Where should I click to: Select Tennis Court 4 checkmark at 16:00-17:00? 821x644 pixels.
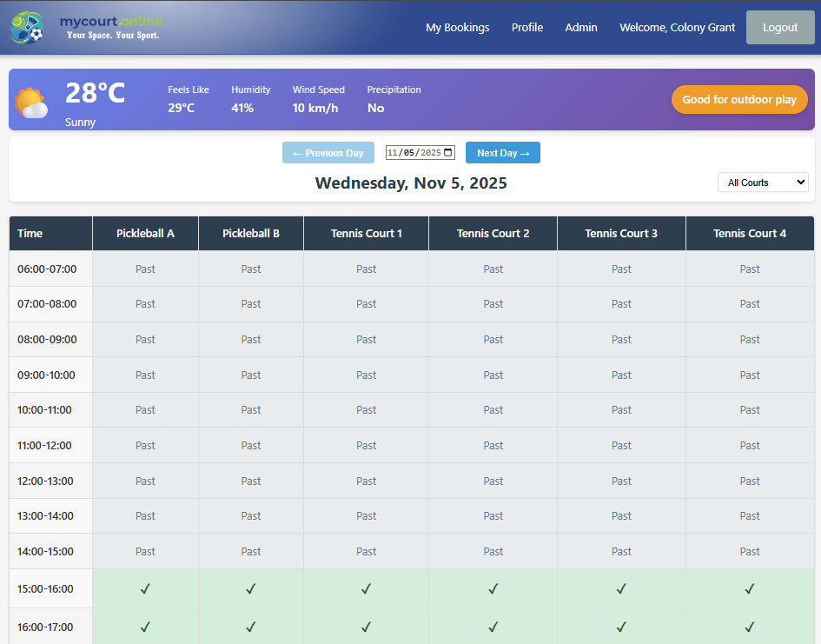[x=750, y=627]
